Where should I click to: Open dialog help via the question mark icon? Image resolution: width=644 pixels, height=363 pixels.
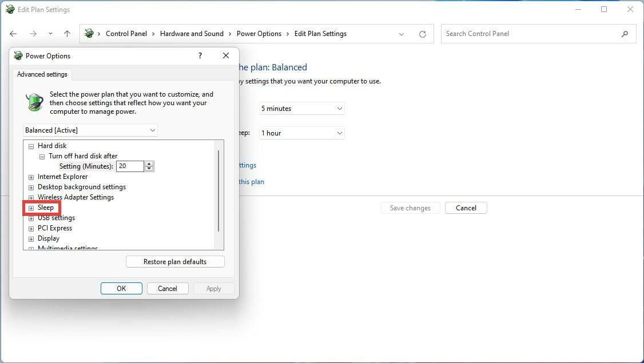point(200,55)
